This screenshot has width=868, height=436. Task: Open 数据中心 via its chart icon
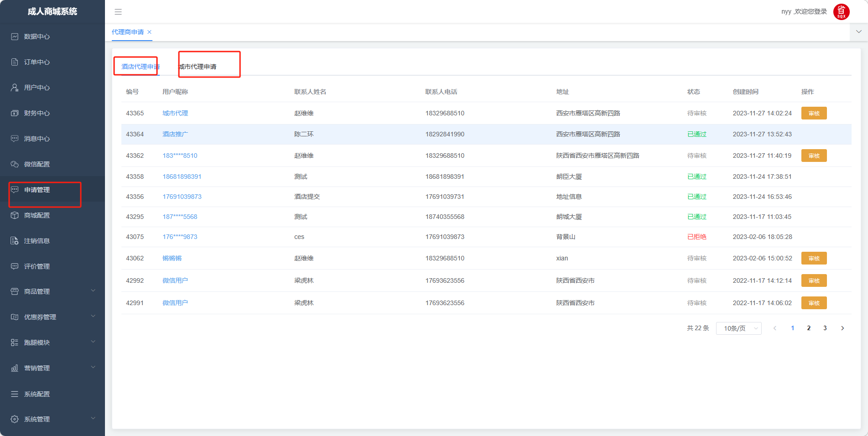pyautogui.click(x=15, y=36)
